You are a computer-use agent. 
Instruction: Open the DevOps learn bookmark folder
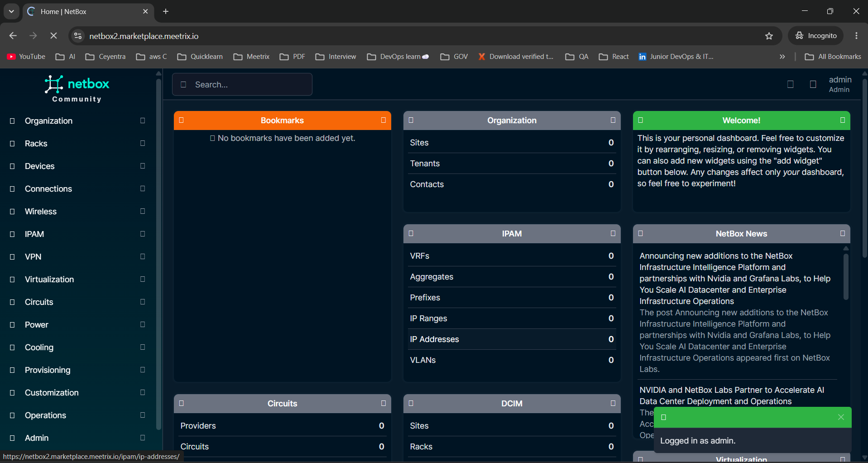pyautogui.click(x=398, y=57)
